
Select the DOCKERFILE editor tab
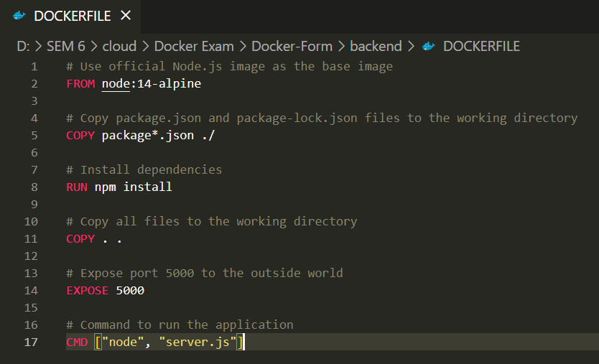(x=70, y=16)
